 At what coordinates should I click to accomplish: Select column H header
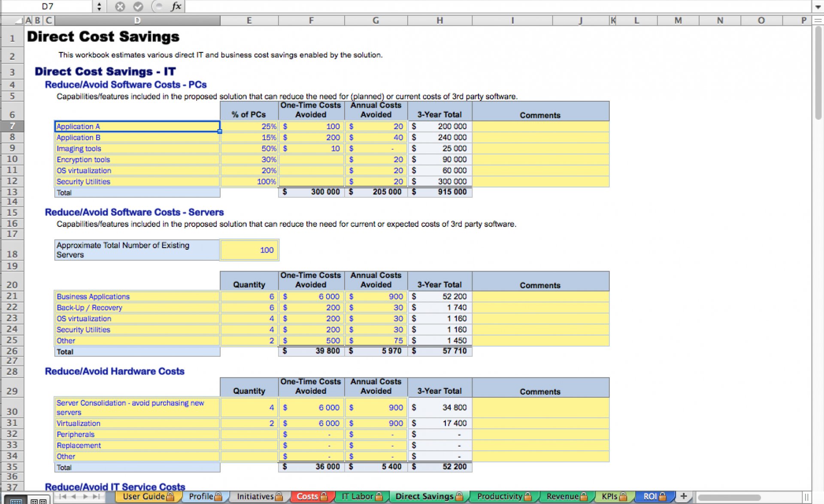440,21
